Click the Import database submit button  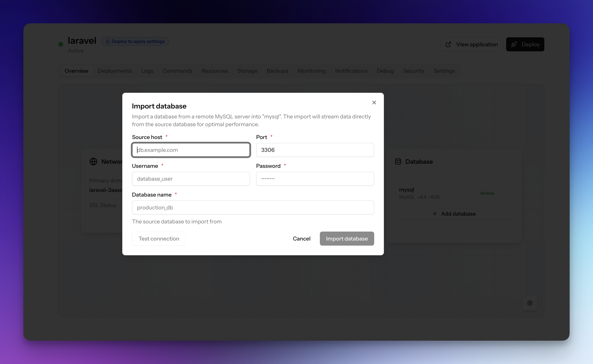(x=347, y=239)
